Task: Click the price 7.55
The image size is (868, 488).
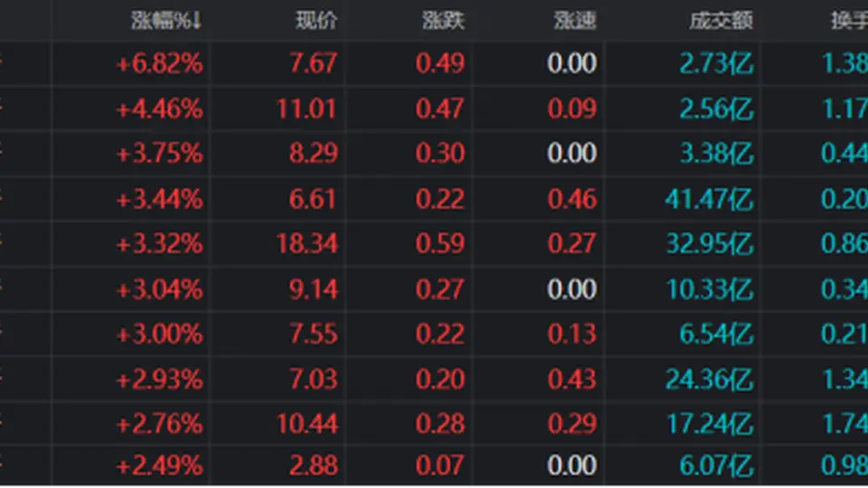Action: coord(314,333)
